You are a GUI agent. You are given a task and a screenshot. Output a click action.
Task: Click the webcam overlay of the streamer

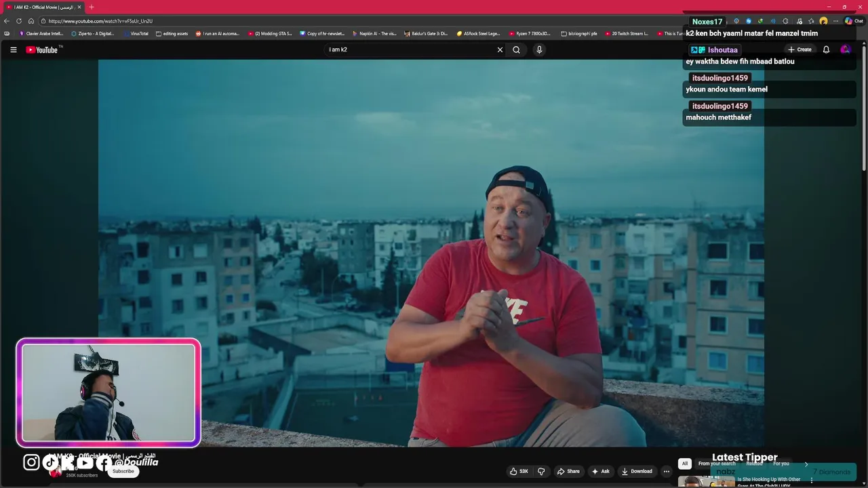coord(108,392)
